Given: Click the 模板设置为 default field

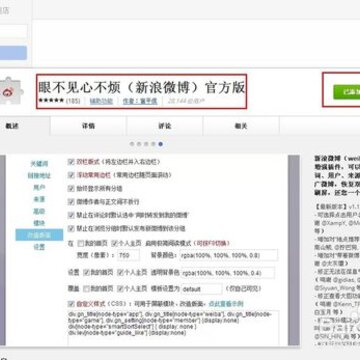Looking at the screenshot, I should tap(202, 289).
